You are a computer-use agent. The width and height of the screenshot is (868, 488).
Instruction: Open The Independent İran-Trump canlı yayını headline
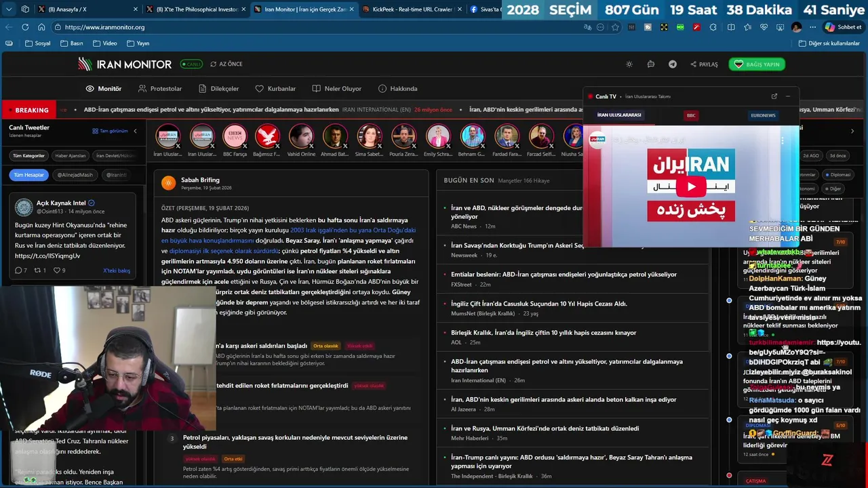click(572, 462)
